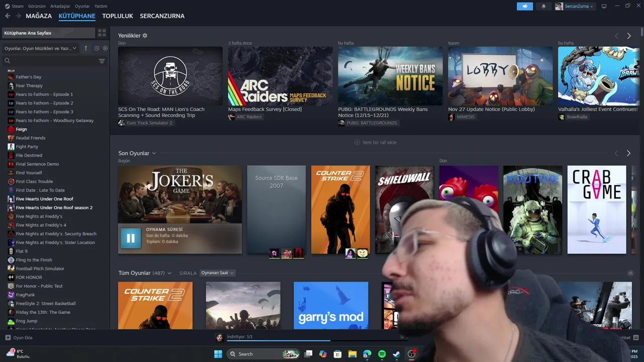Select Father's Day in game list
This screenshot has height=362, width=644.
click(x=28, y=77)
